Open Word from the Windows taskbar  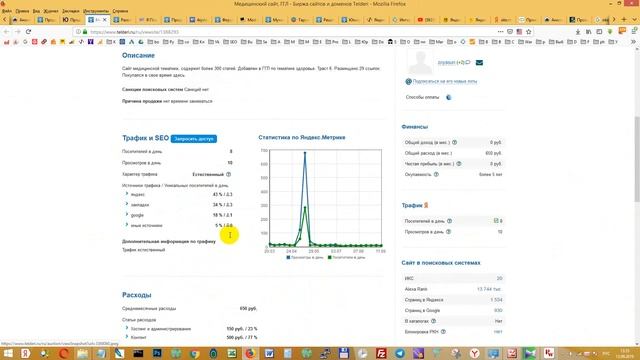click(269, 353)
